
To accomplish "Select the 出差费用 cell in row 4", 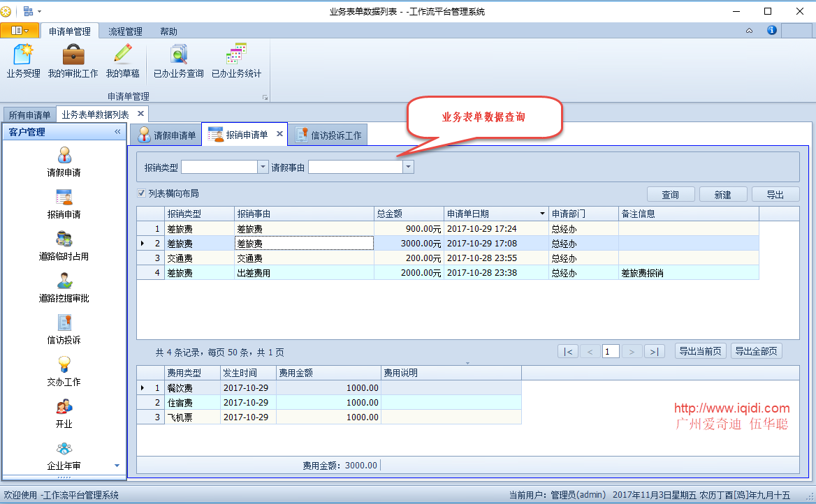I will click(x=304, y=273).
